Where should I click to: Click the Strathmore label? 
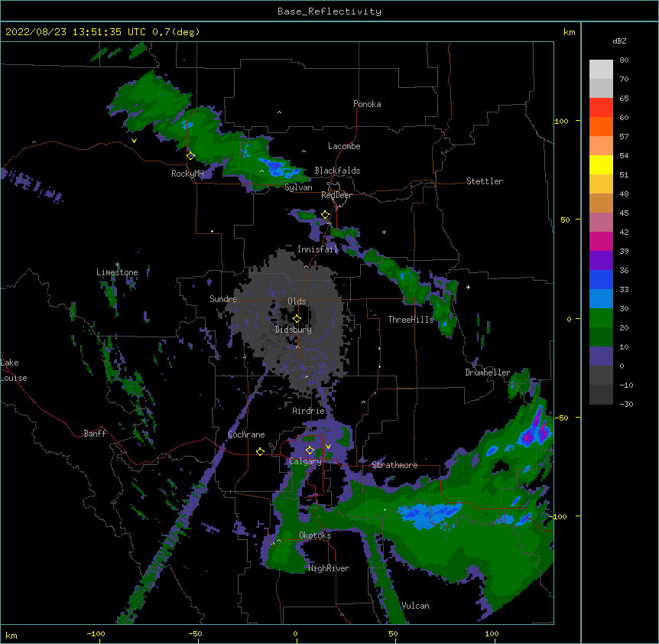click(x=394, y=465)
